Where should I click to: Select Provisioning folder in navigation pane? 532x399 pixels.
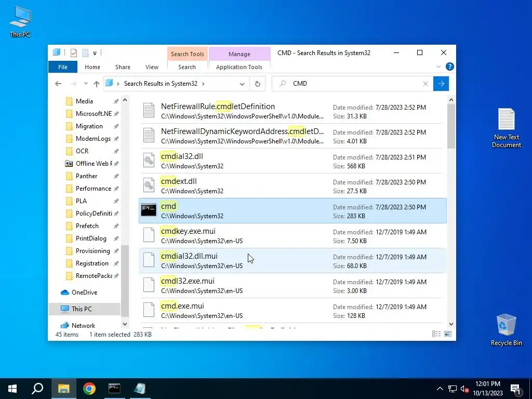click(92, 251)
